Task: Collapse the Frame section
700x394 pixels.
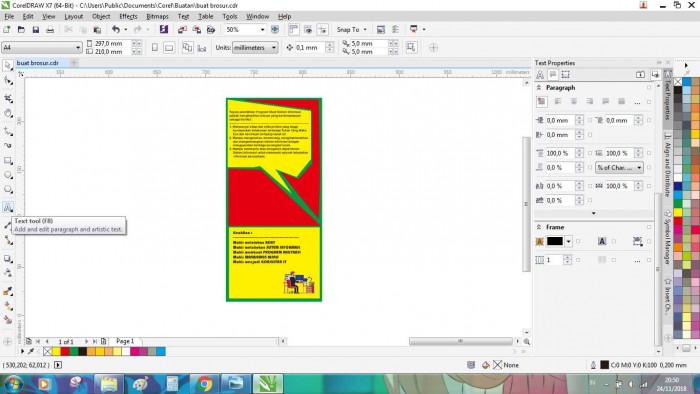Action: tap(539, 227)
